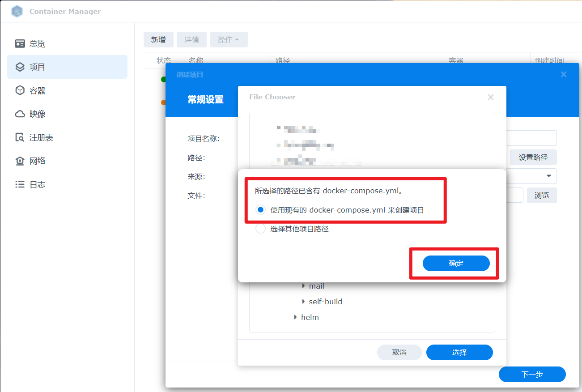Viewport: 582px width, 392px height.
Task: Sort by the 名称 column header
Action: click(x=227, y=60)
